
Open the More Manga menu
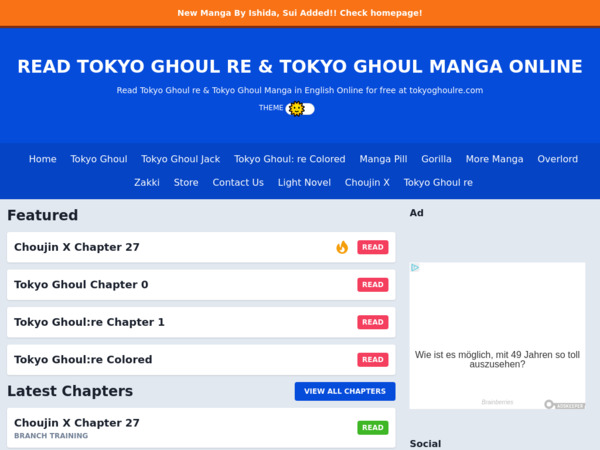[494, 159]
